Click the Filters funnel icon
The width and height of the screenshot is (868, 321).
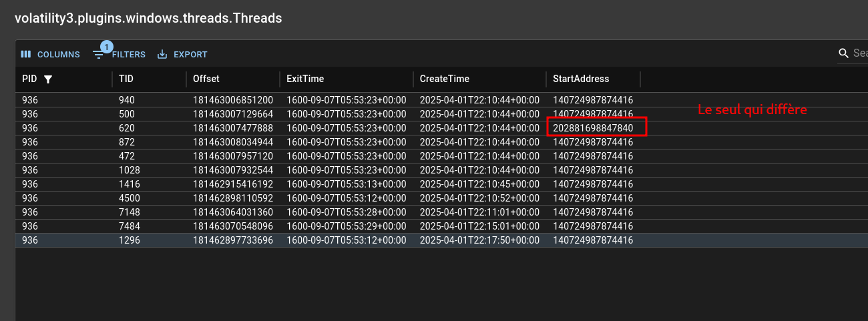99,55
